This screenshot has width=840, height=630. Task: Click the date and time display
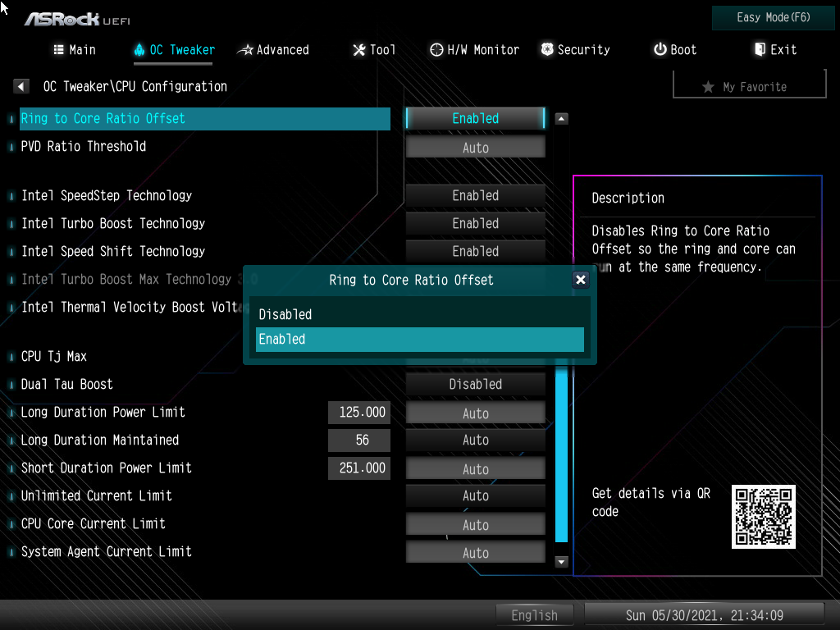coord(704,615)
